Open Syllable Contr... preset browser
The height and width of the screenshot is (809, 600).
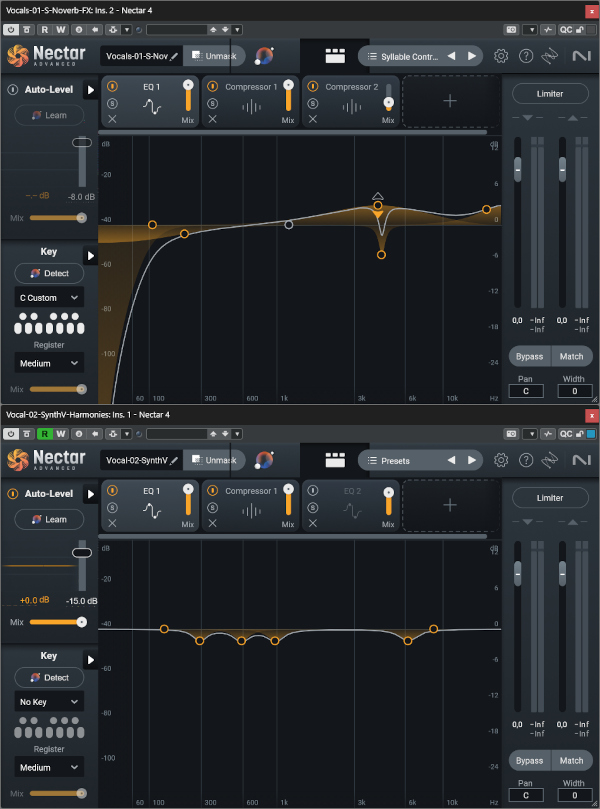402,56
